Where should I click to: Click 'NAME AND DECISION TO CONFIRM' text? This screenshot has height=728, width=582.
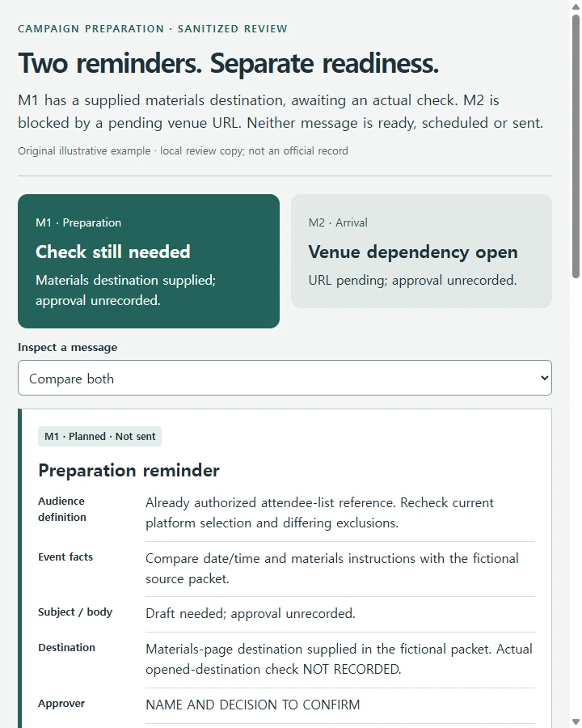click(253, 705)
